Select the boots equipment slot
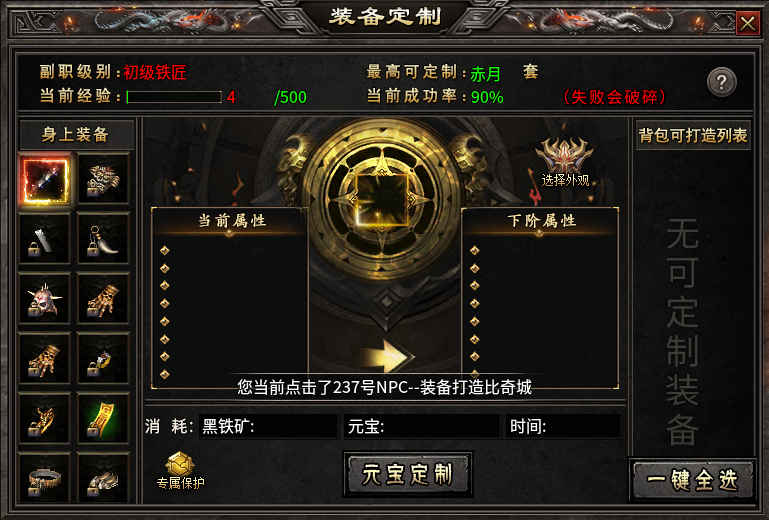This screenshot has width=769, height=520. tap(103, 478)
